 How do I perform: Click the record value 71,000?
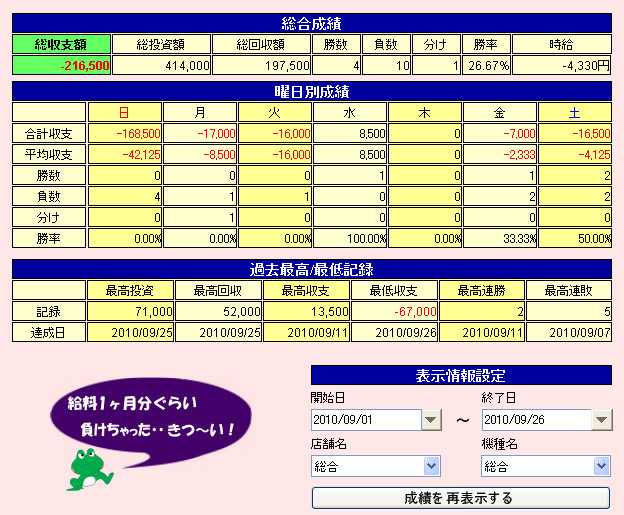pos(130,311)
